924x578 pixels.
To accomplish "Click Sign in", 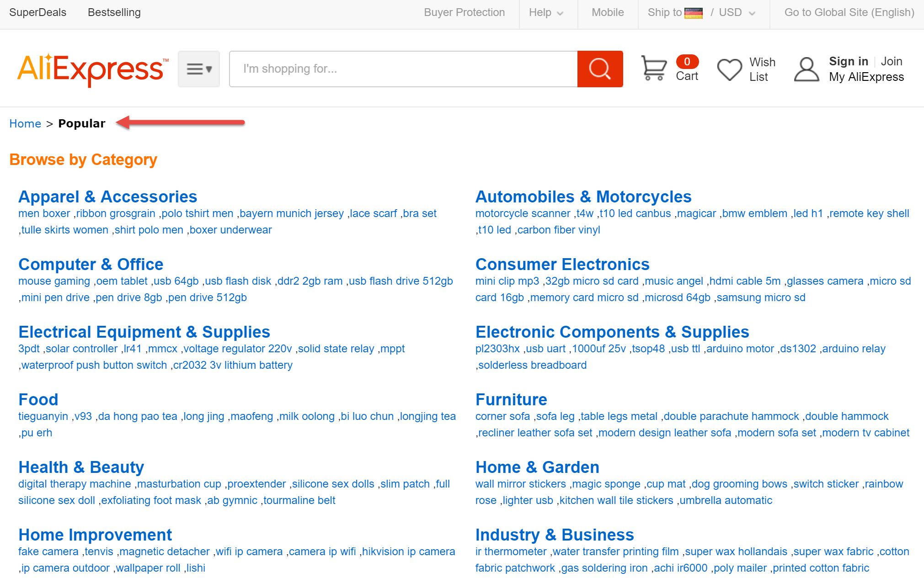I will point(848,61).
